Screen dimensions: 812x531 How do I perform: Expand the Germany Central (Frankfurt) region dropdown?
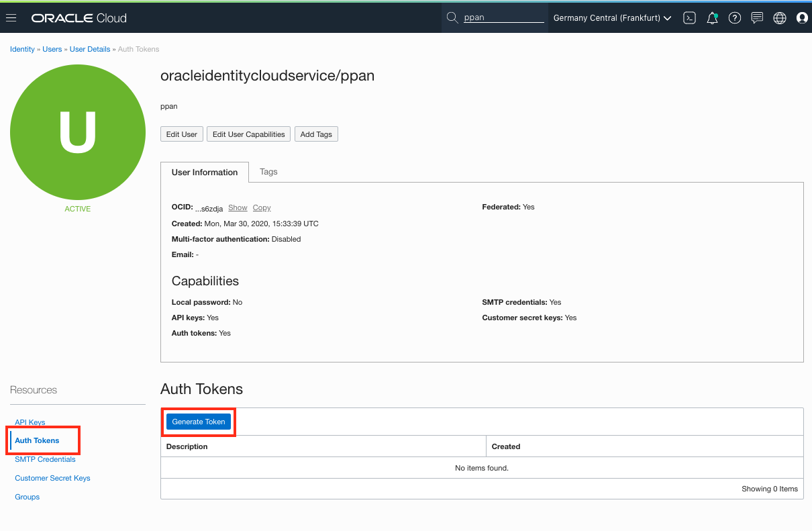point(612,18)
